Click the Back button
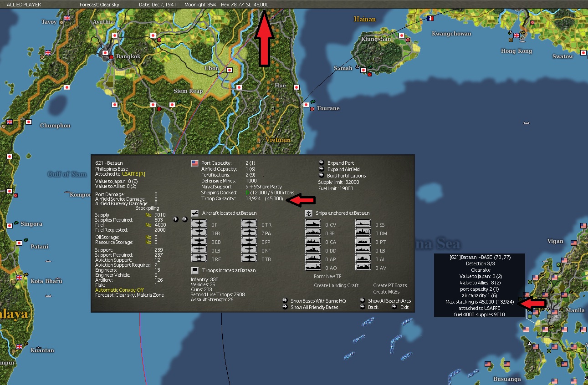 coord(373,307)
